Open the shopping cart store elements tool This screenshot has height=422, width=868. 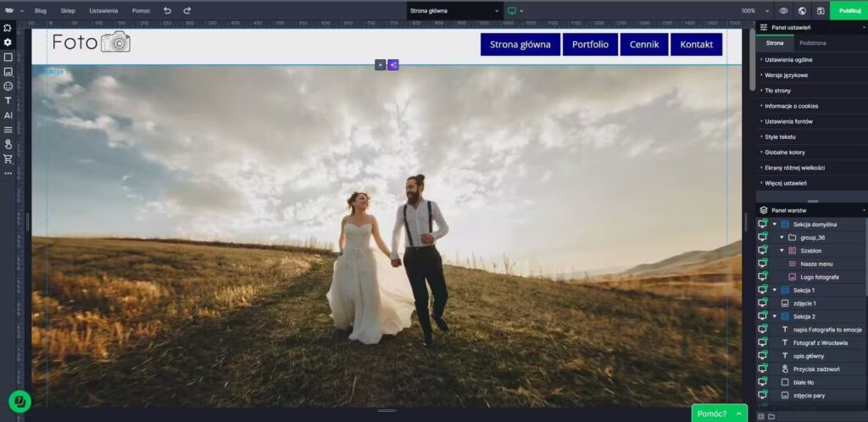8,158
